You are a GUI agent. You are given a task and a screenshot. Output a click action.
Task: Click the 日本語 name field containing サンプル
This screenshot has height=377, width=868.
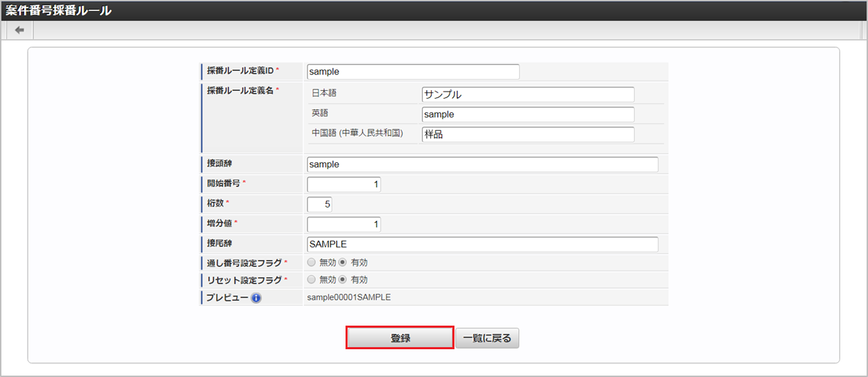pyautogui.click(x=527, y=94)
